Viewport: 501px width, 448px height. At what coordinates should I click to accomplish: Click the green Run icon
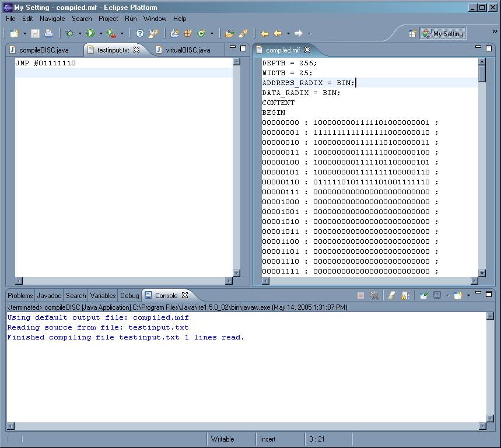90,33
